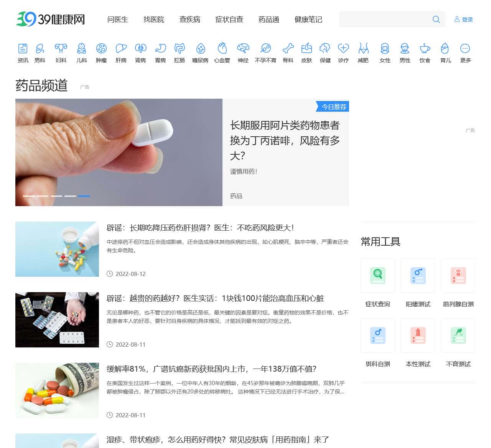Show 更多 more categories
This screenshot has width=491, height=448.
pos(465,48)
